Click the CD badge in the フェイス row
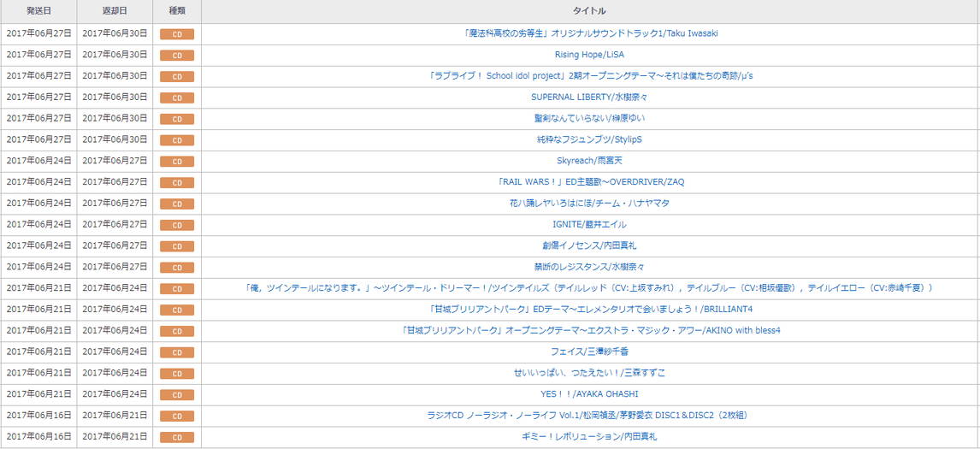 click(x=177, y=352)
